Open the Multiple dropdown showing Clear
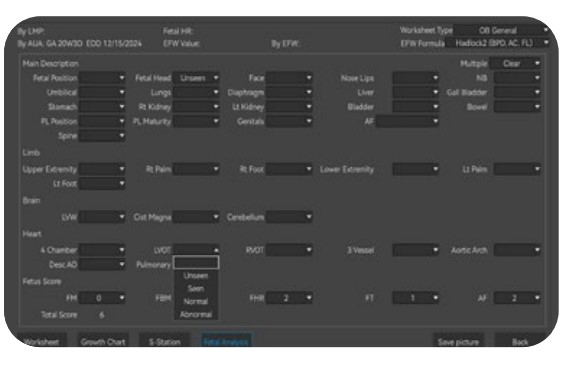This screenshot has height=366, width=574. click(x=516, y=64)
